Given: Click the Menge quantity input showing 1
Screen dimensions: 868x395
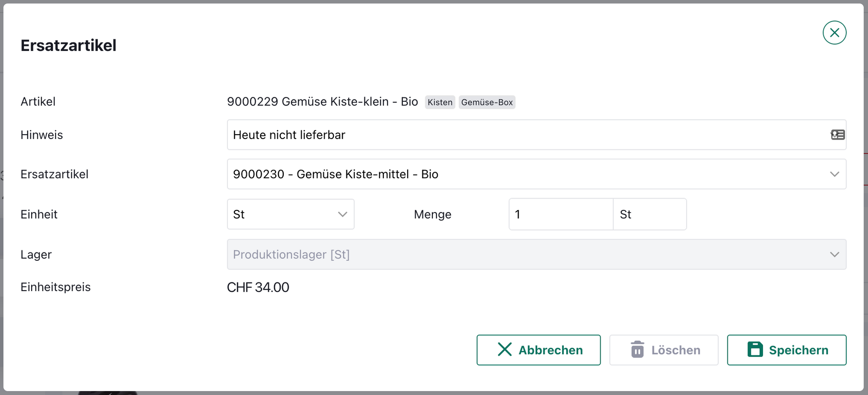Looking at the screenshot, I should (x=560, y=214).
